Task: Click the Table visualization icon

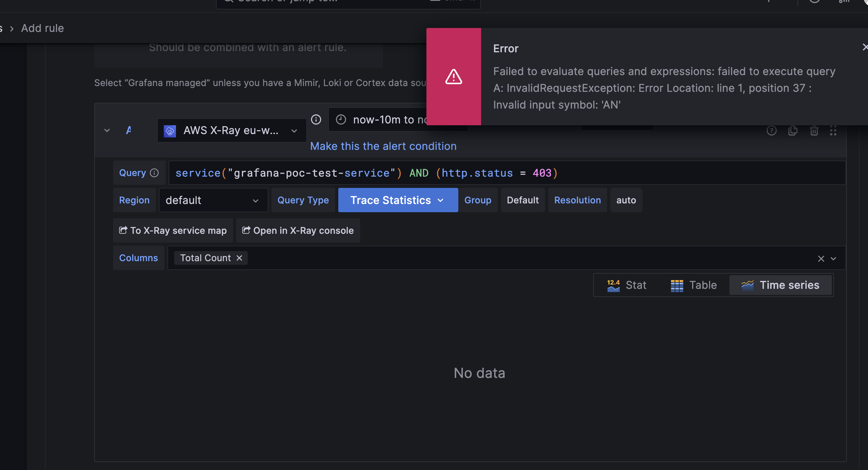Action: (x=676, y=285)
